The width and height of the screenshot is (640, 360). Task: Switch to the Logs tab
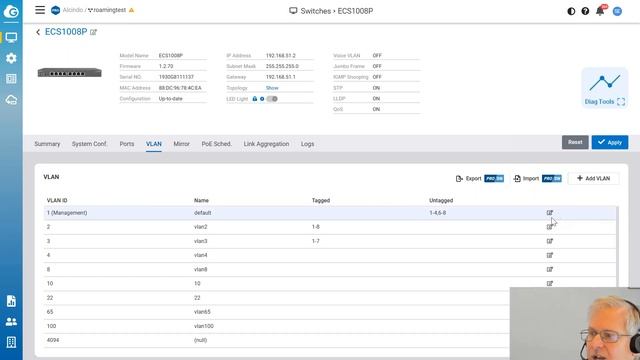308,144
